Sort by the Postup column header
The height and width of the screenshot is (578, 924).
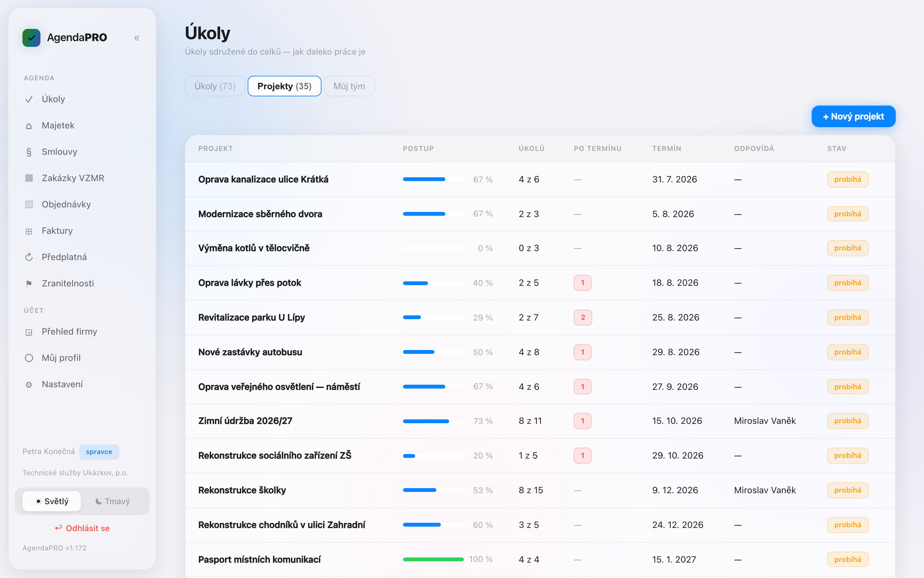[x=418, y=148]
